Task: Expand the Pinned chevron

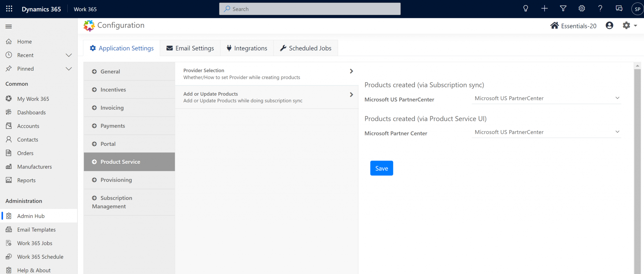Action: tap(69, 69)
